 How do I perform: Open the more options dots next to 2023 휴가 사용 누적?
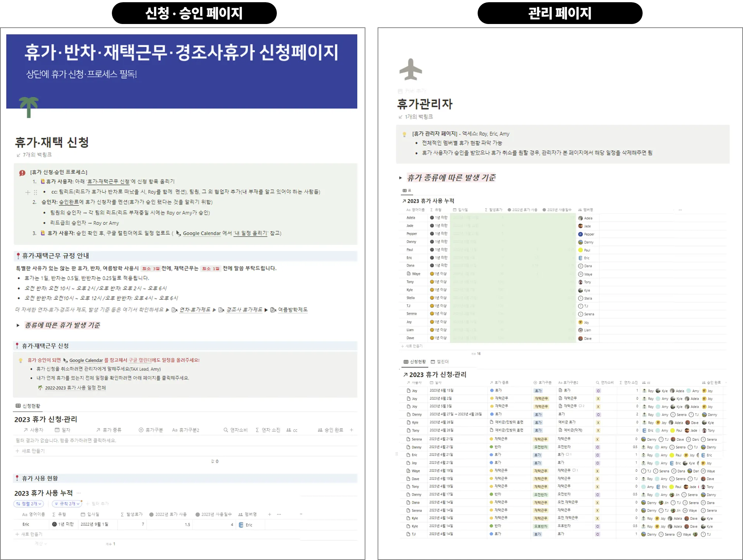point(79,493)
